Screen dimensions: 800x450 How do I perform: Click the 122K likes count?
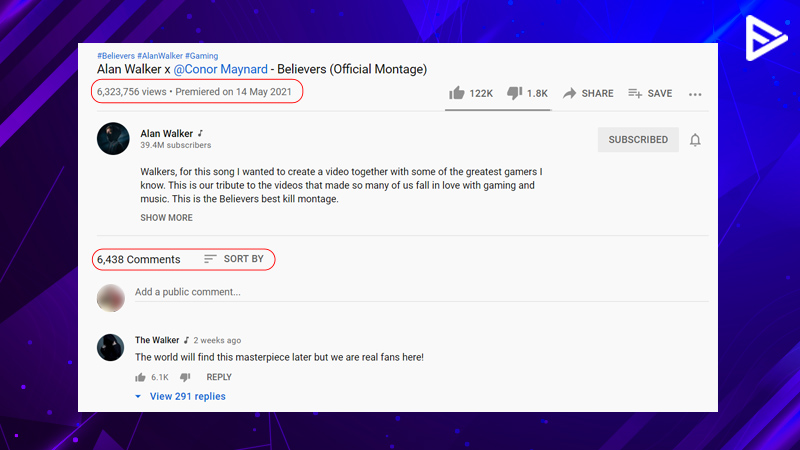pos(481,93)
